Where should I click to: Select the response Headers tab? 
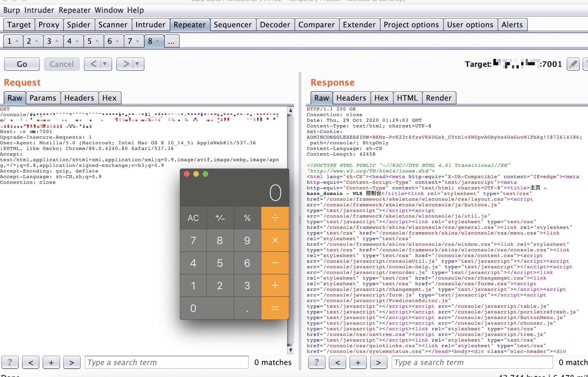tap(351, 98)
